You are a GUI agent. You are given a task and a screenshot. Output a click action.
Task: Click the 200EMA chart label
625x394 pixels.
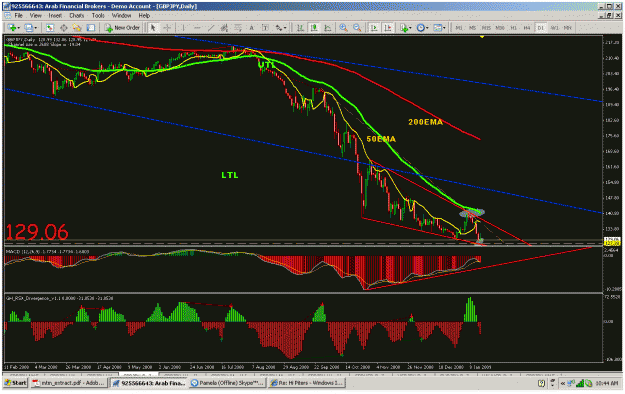pyautogui.click(x=425, y=122)
